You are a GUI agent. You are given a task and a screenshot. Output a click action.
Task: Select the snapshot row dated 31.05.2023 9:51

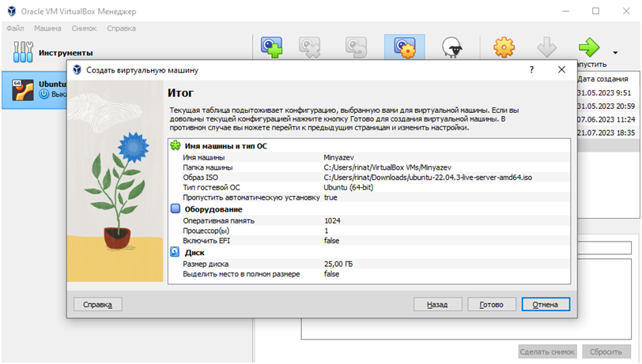(x=607, y=93)
